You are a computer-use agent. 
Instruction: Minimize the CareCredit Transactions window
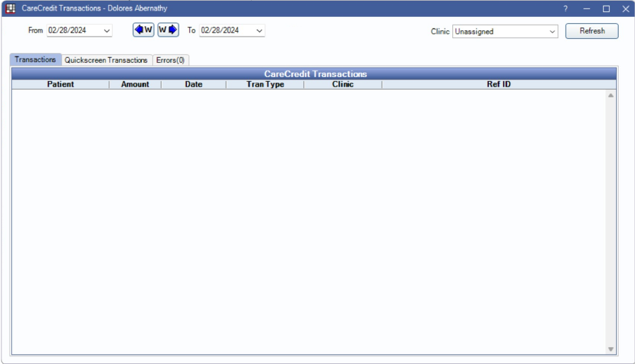click(x=586, y=8)
